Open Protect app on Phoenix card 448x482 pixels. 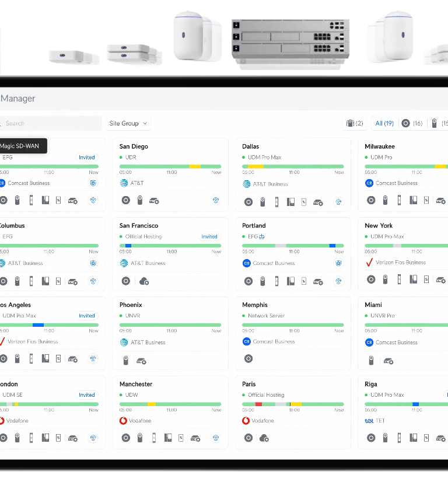click(x=125, y=360)
